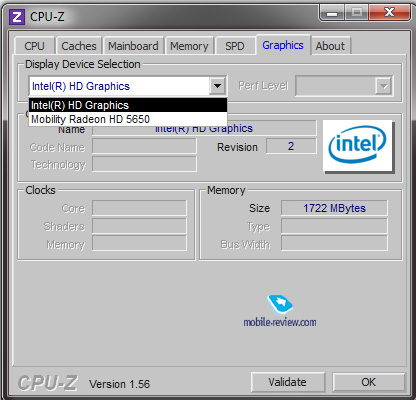Choose Mobility Radeon HD 5650 from list
This screenshot has height=400, width=416.
(128, 119)
